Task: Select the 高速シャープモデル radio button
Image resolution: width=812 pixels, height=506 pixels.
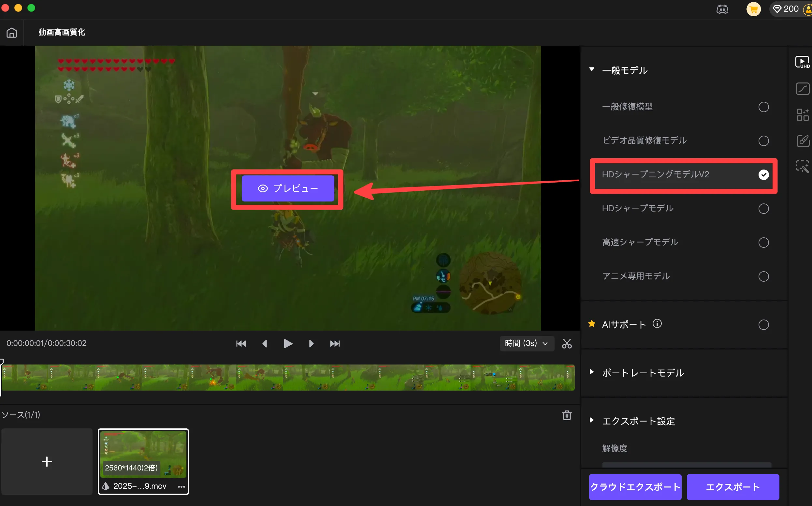Action: 763,242
